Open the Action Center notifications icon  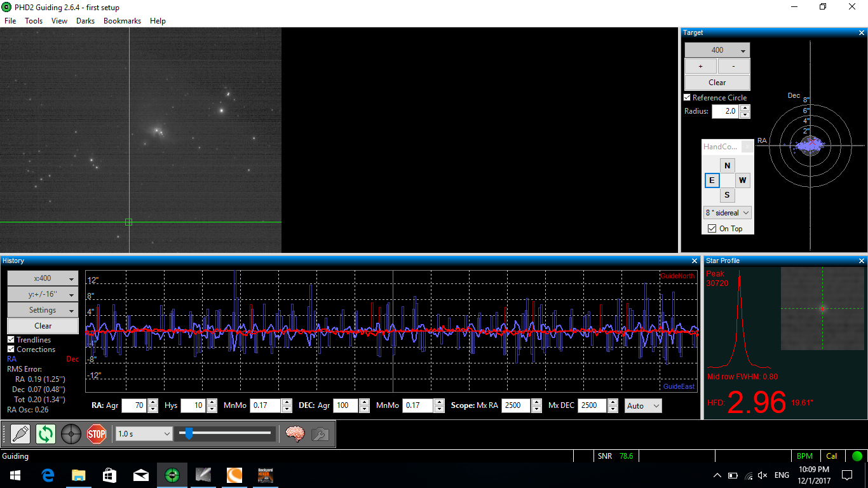tap(847, 475)
